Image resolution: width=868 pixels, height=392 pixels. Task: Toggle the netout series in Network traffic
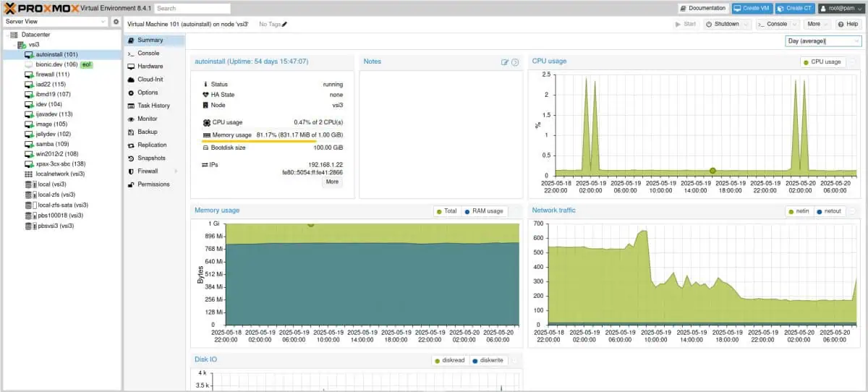tap(828, 211)
